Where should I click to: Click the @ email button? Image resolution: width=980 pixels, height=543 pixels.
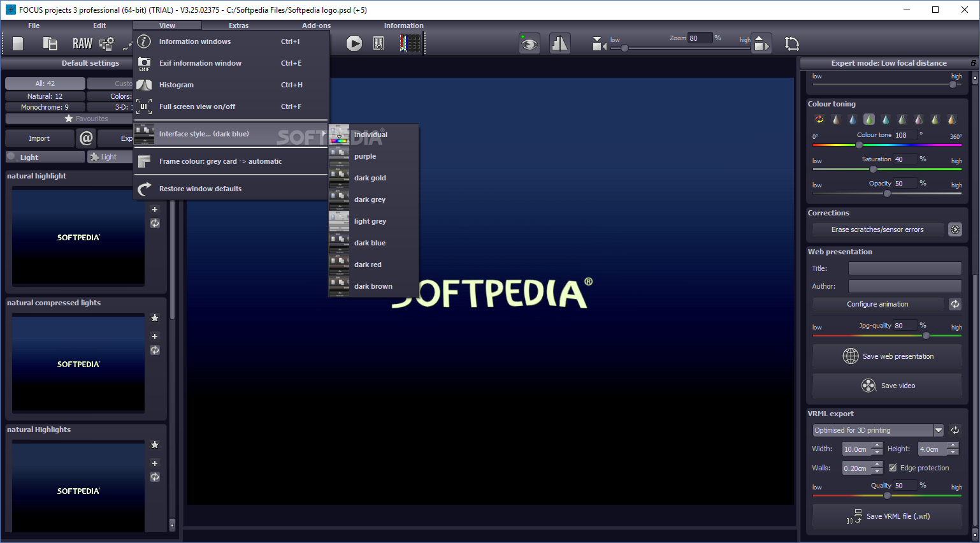coord(86,138)
